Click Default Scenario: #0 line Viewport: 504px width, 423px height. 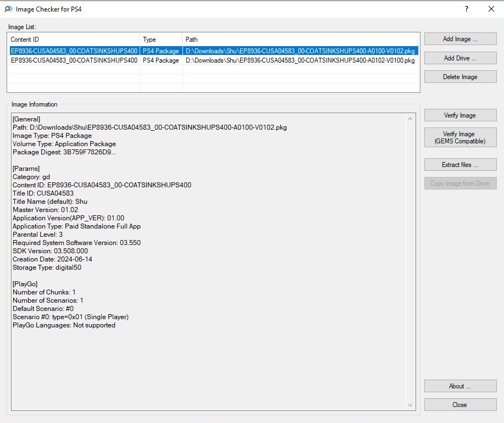pos(43,309)
